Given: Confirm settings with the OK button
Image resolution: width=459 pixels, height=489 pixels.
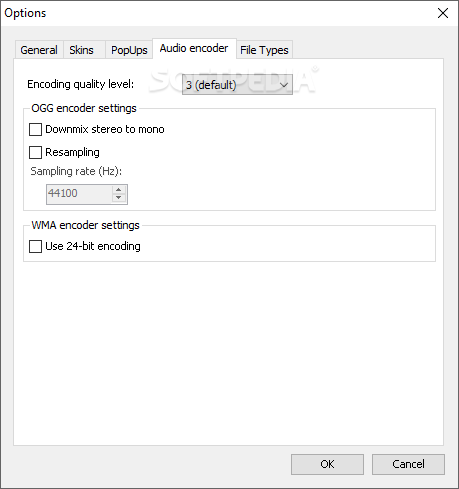Looking at the screenshot, I should point(327,464).
